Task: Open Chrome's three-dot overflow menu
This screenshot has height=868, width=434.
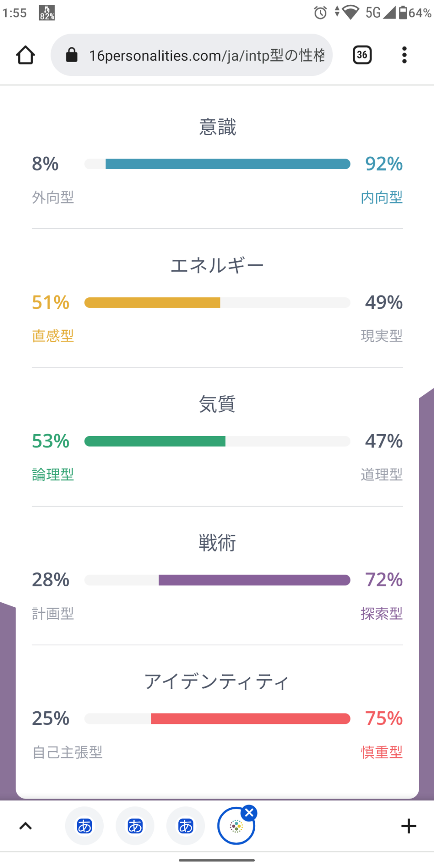Action: pos(404,55)
